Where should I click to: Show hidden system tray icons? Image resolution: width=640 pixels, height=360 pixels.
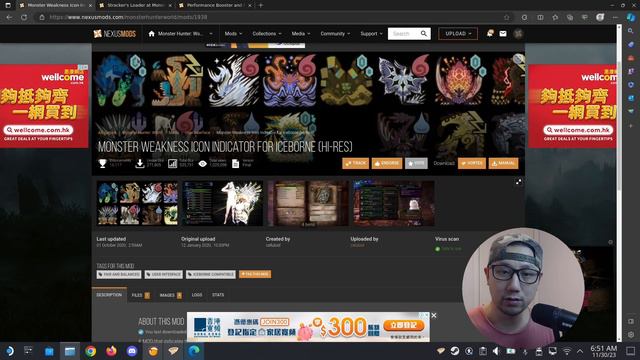[x=580, y=351]
